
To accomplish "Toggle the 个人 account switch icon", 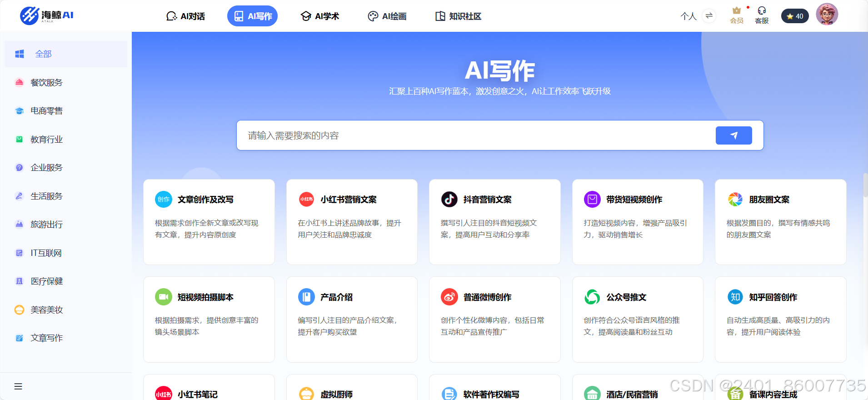I will [x=709, y=16].
